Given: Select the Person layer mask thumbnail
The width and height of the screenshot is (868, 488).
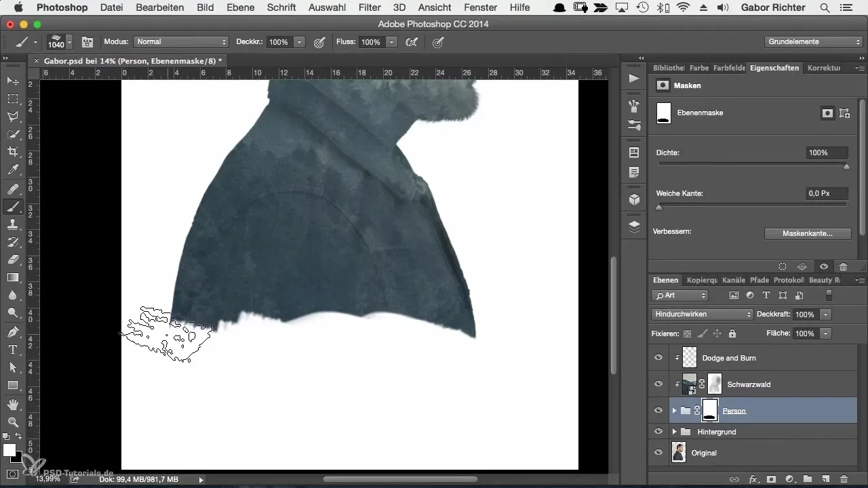Looking at the screenshot, I should click(709, 411).
